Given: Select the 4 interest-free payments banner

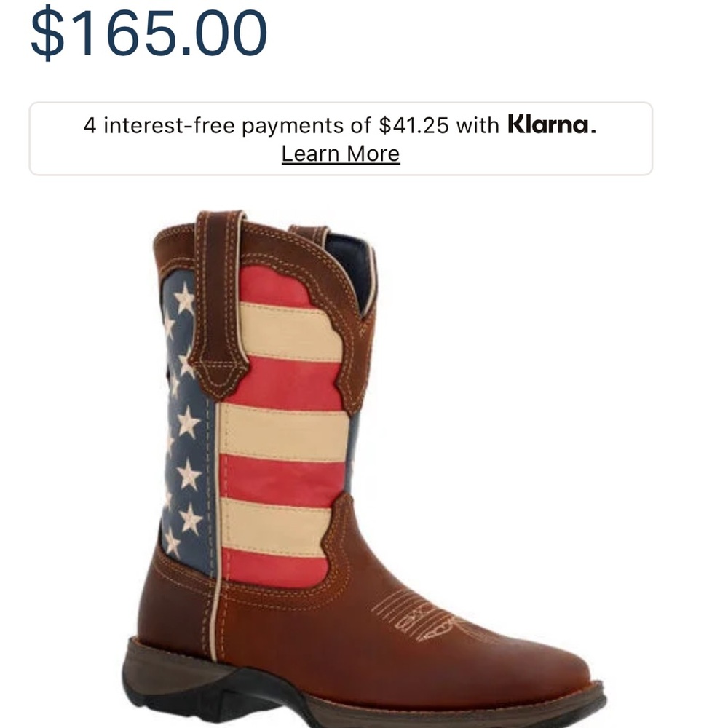Looking at the screenshot, I should (x=339, y=135).
